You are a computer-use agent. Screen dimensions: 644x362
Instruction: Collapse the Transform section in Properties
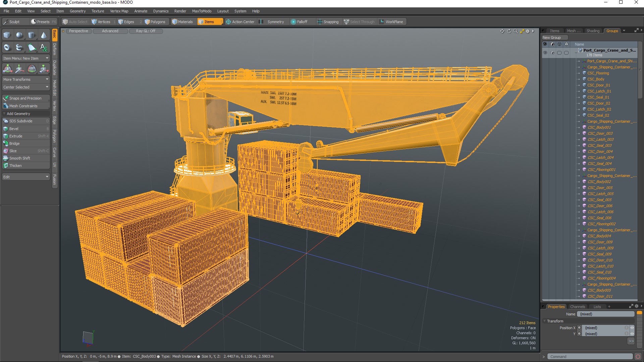click(x=544, y=321)
